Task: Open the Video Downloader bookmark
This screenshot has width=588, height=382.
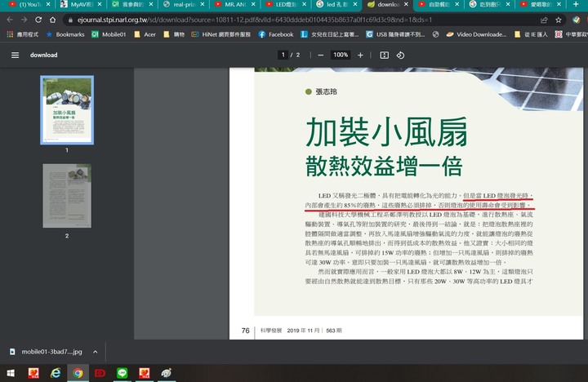Action: coord(476,34)
